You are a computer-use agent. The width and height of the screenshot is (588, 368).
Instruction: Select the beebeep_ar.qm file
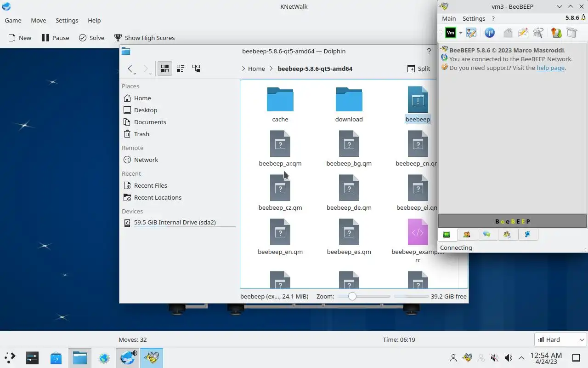(x=280, y=149)
